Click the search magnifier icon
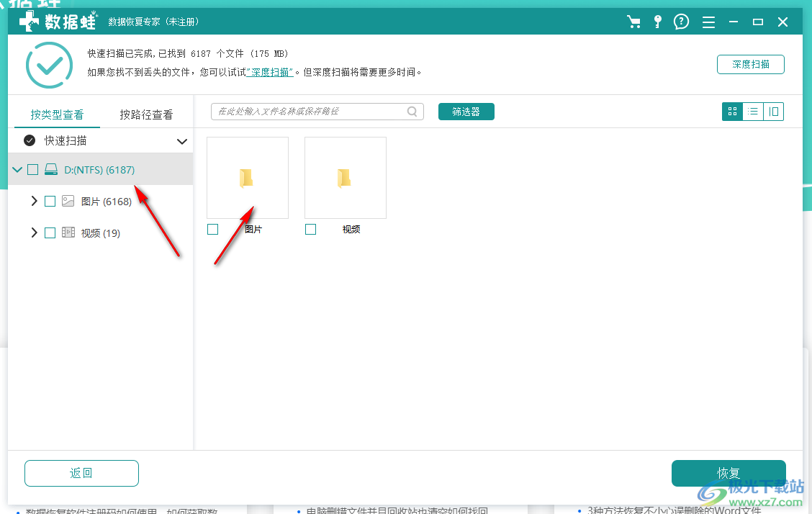Image resolution: width=812 pixels, height=514 pixels. [412, 112]
